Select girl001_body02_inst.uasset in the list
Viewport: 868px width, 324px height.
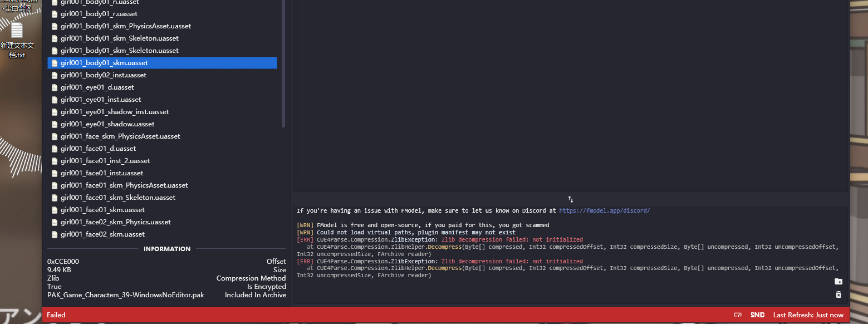coord(104,75)
